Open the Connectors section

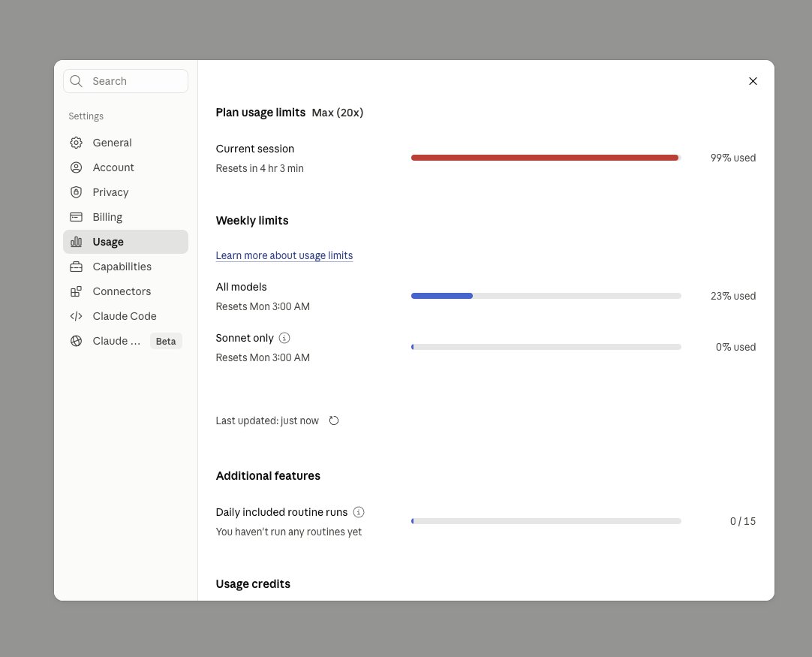coord(125,292)
